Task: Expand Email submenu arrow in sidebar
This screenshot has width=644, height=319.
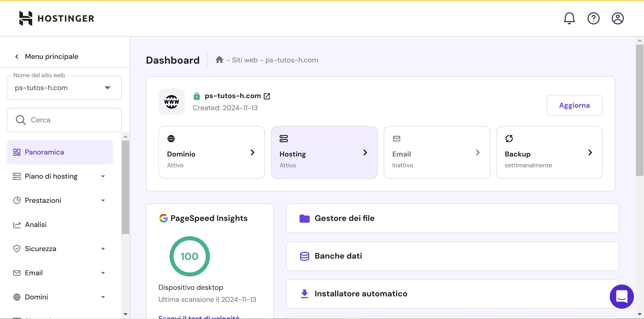Action: (103, 273)
